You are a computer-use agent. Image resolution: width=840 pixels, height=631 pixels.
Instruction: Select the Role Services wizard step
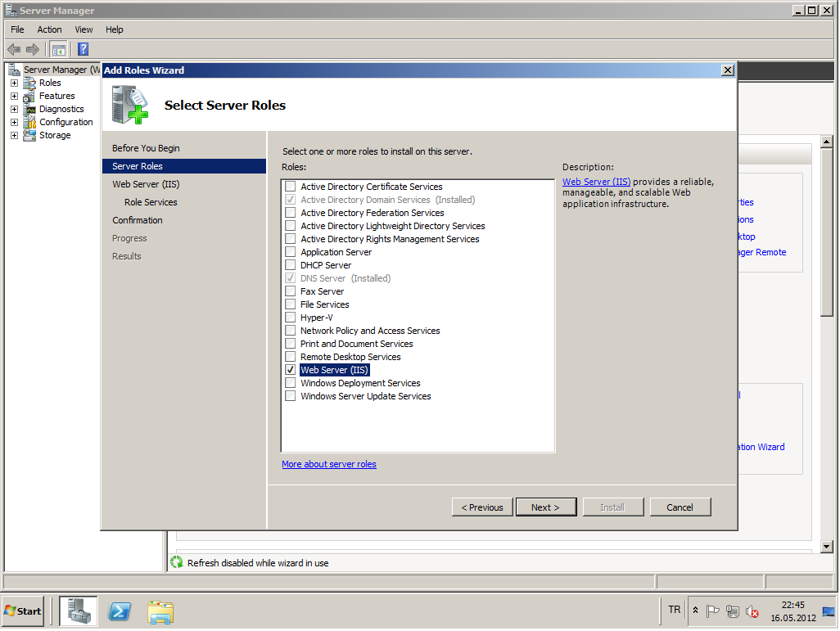click(x=151, y=202)
